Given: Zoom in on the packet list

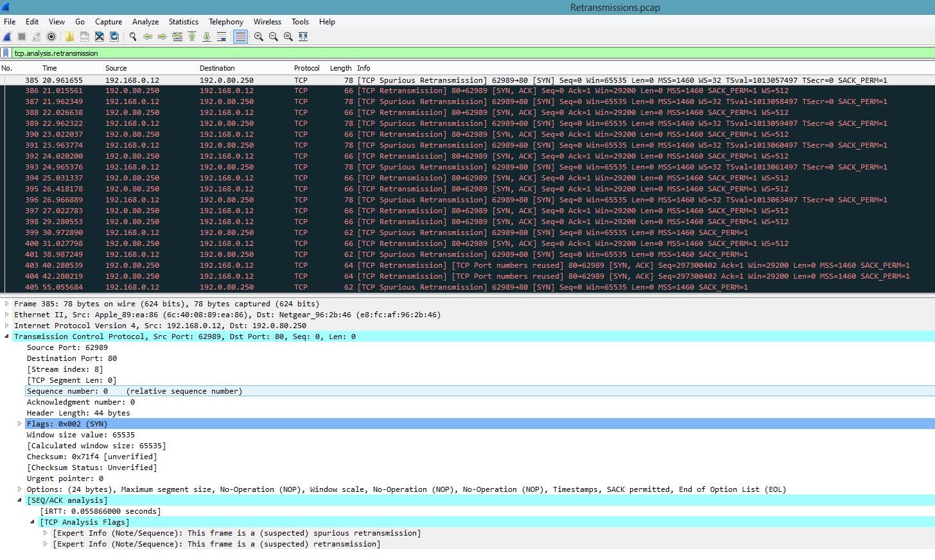Looking at the screenshot, I should pos(259,37).
